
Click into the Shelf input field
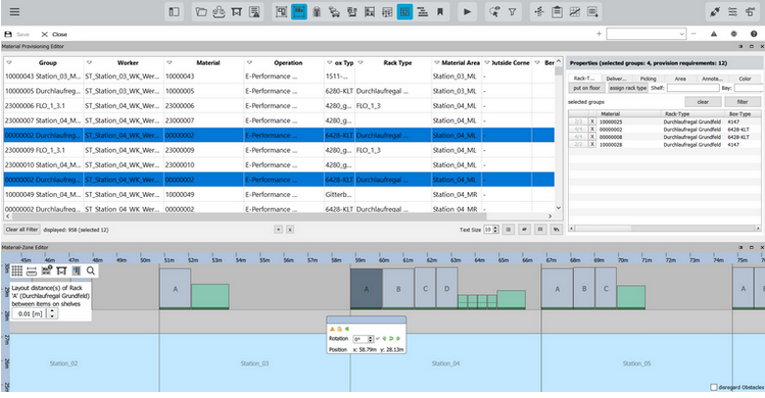coord(693,88)
